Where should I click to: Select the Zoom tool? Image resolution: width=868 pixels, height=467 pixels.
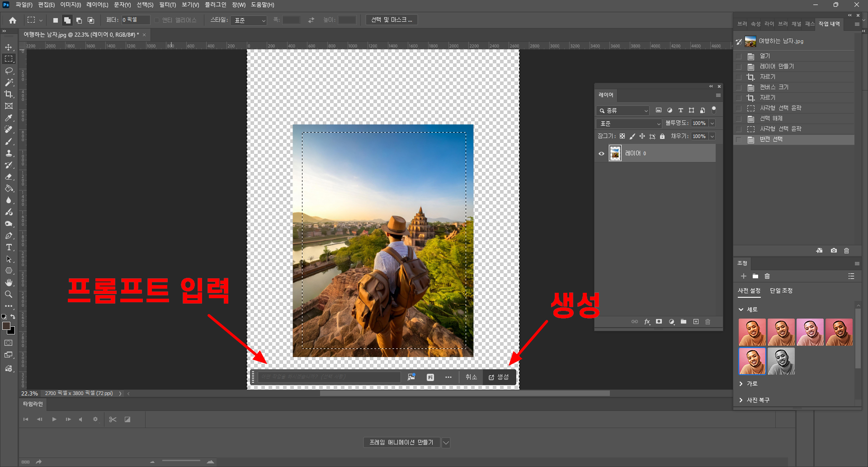point(9,294)
